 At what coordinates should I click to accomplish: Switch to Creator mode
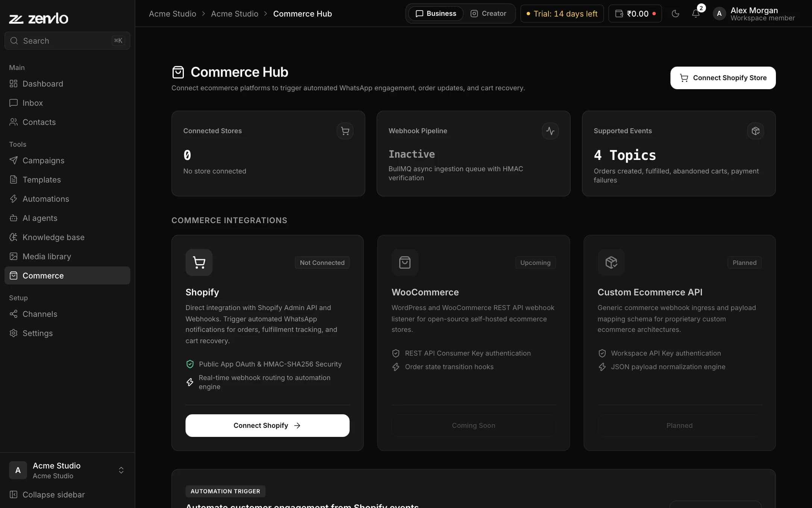488,14
